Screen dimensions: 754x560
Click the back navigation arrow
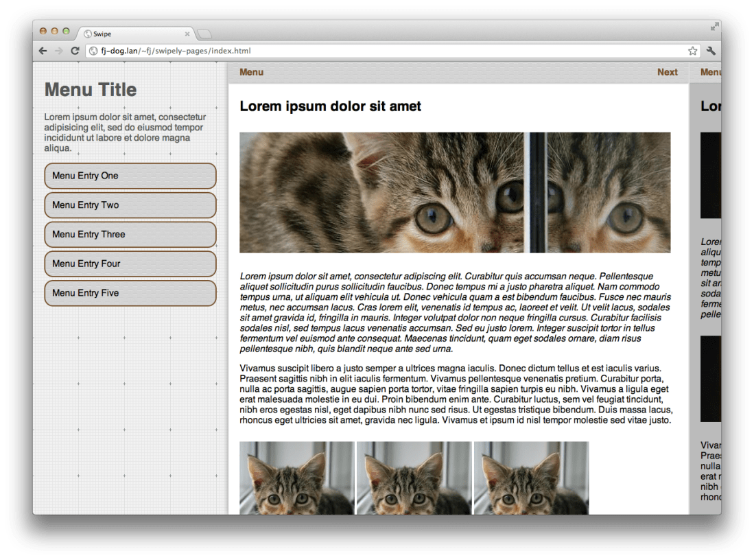(41, 51)
